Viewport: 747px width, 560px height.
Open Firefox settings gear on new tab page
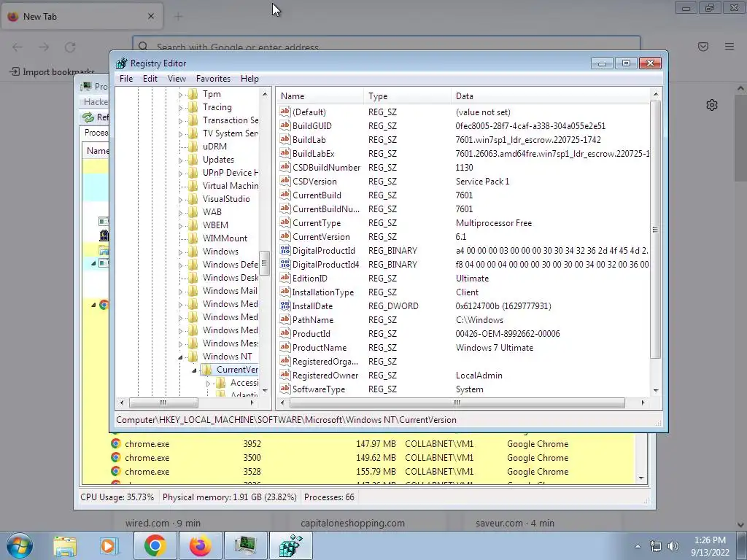click(712, 105)
